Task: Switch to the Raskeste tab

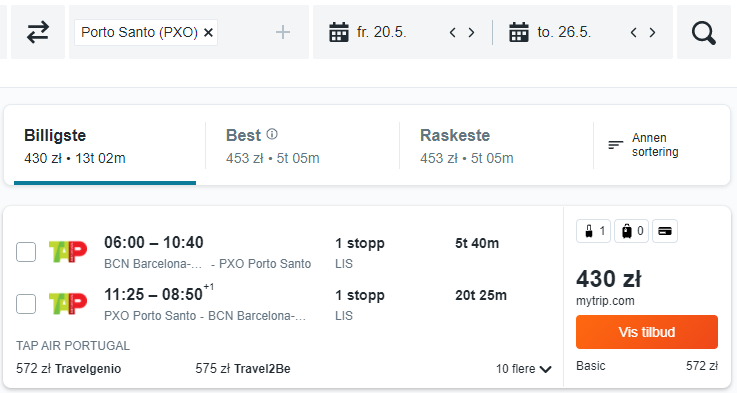Action: 496,147
